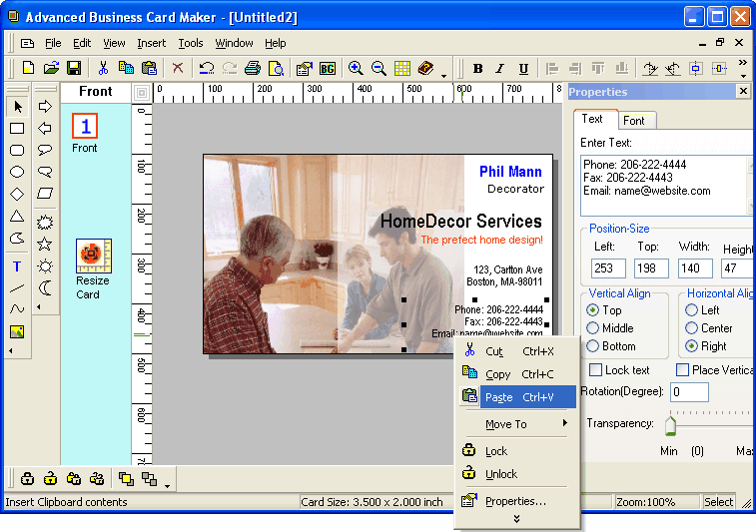Image resolution: width=756 pixels, height=532 pixels.
Task: Click the Print icon in toolbar
Action: click(253, 68)
